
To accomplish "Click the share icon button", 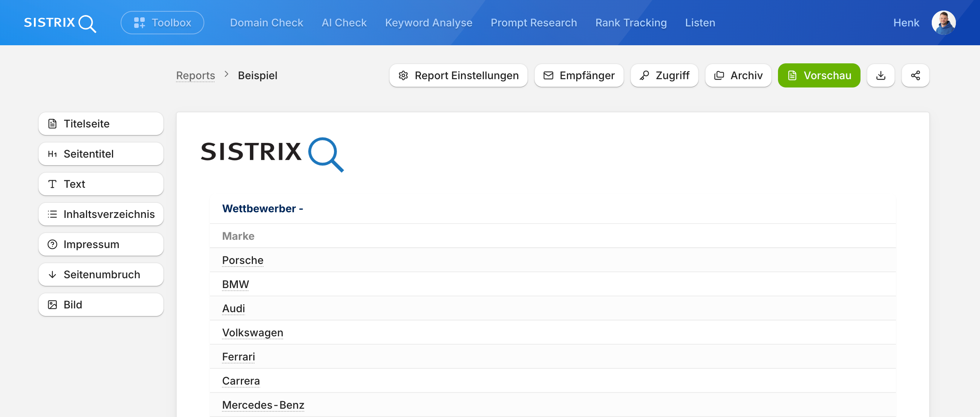I will tap(915, 75).
